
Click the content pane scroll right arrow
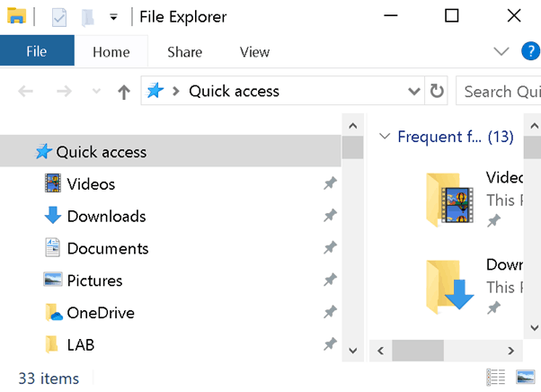point(511,351)
